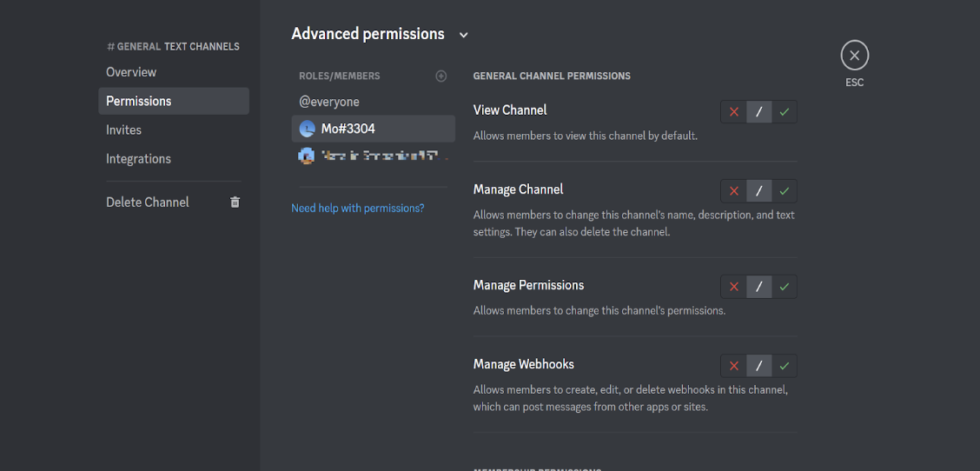The width and height of the screenshot is (980, 471).
Task: Set Manage Webhooks to neutral slash
Action: pyautogui.click(x=759, y=366)
